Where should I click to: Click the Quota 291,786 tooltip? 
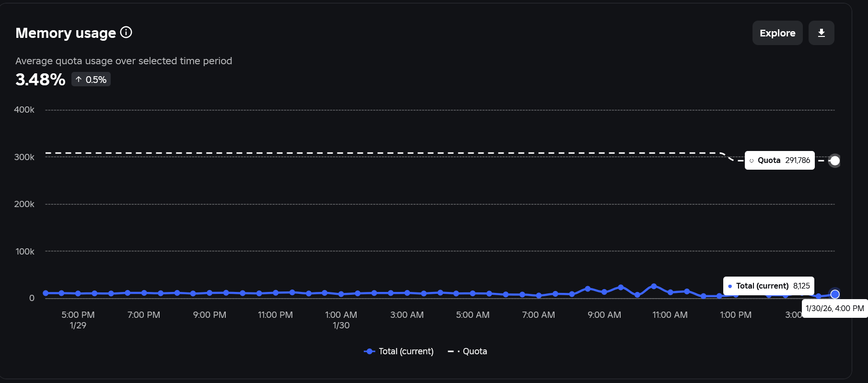[x=779, y=160]
